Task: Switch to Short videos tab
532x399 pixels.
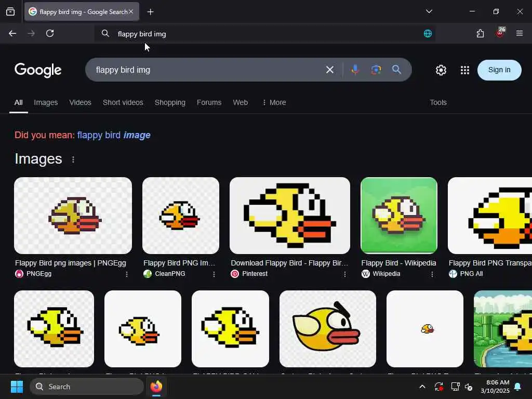Action: (x=123, y=102)
